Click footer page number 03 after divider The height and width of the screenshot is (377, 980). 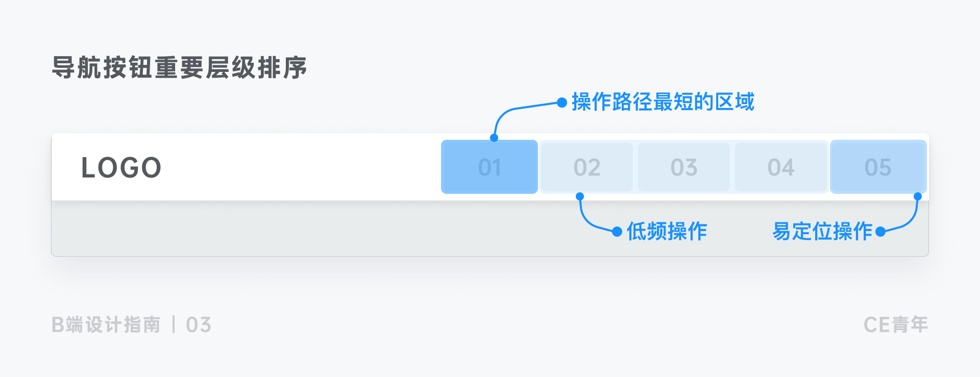[x=199, y=324]
